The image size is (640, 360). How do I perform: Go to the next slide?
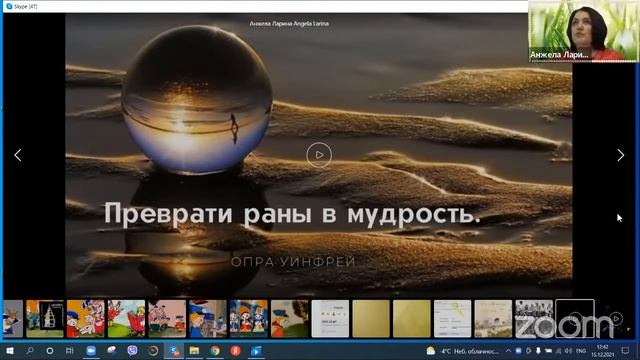click(x=620, y=155)
